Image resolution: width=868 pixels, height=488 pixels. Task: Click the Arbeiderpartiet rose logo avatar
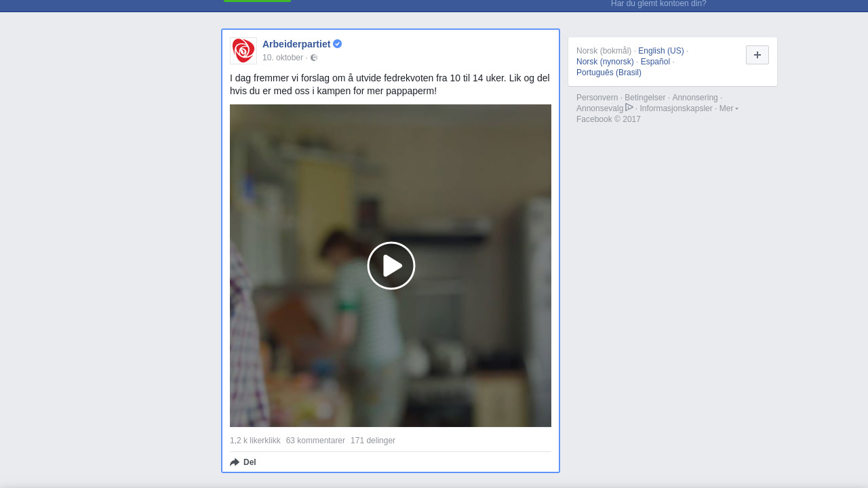pos(243,51)
